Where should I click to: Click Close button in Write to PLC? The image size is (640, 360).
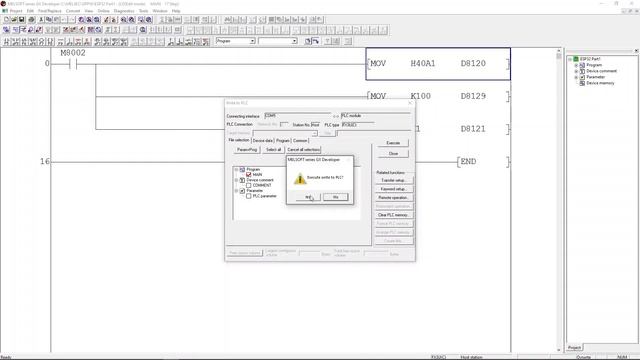[393, 154]
